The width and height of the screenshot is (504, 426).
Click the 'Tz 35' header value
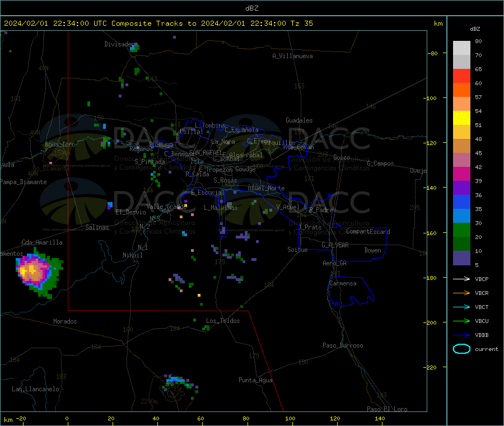coord(301,24)
